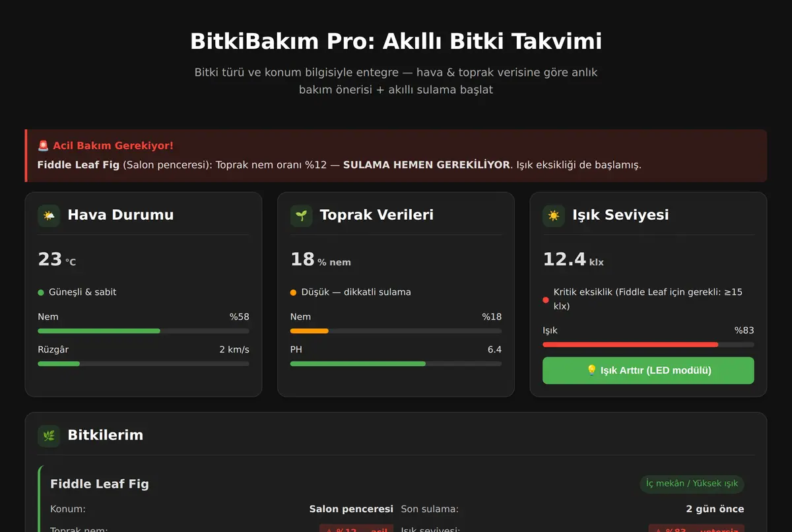Click the Acil Bakım Gerekiyor! heading

(x=113, y=146)
